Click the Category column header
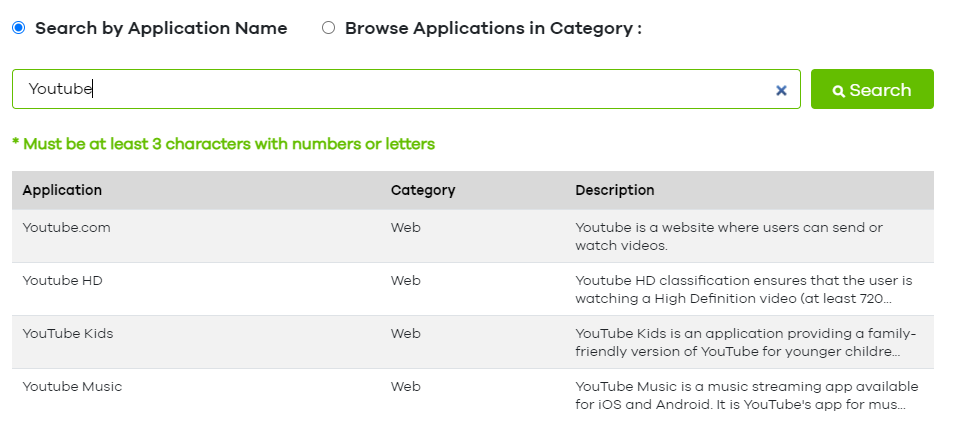Viewport: 959px width, 445px height. pyautogui.click(x=423, y=190)
